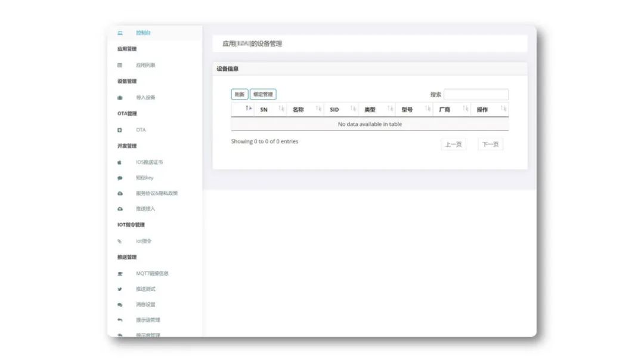This screenshot has width=644, height=362.
Task: Focus the 搜索 search input field
Action: point(476,94)
